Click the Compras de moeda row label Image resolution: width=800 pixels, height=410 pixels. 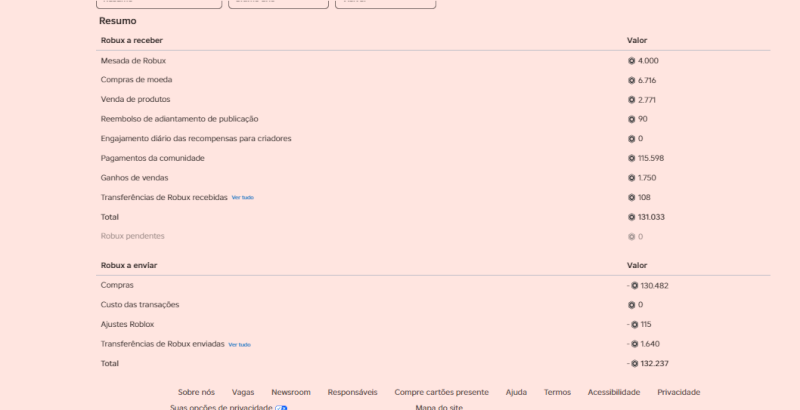(x=136, y=80)
